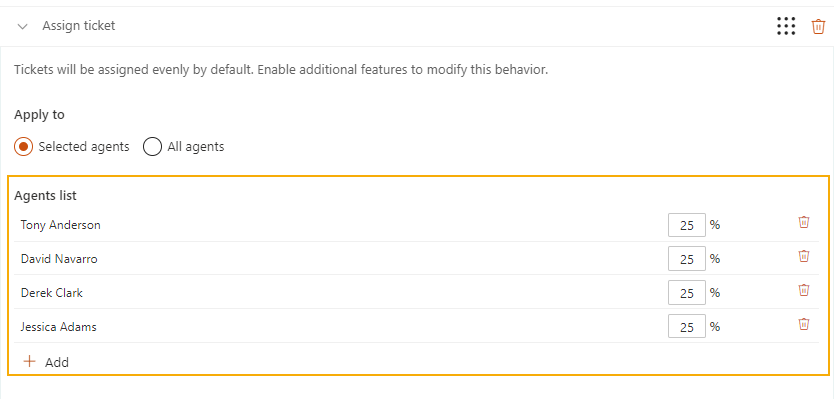Image resolution: width=837 pixels, height=399 pixels.
Task: Grab the drag handle dots icon
Action: click(786, 26)
